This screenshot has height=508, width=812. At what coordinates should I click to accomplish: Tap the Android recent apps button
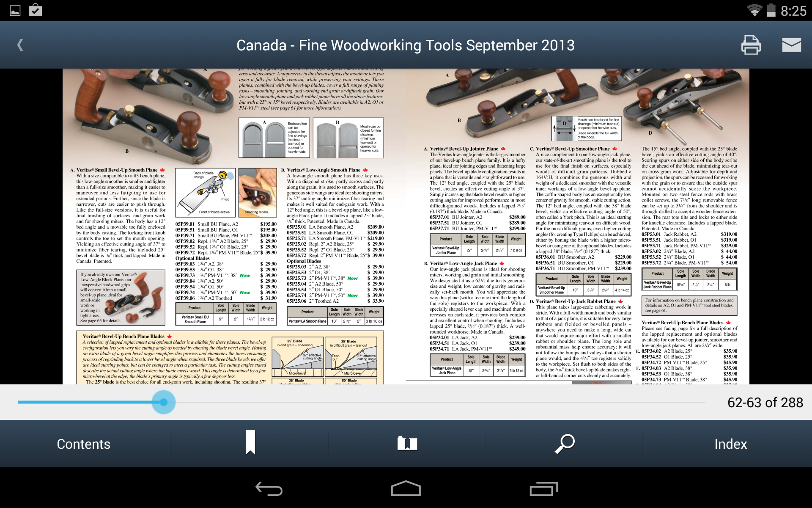(543, 489)
